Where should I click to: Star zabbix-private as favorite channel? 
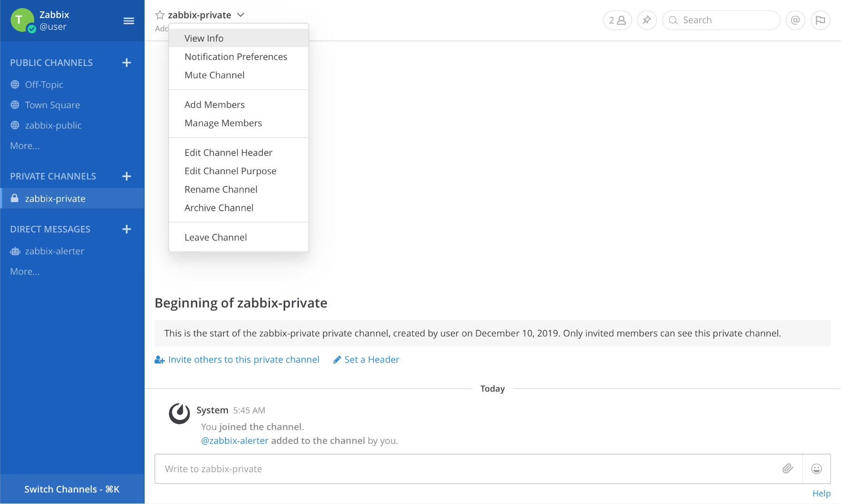[160, 15]
